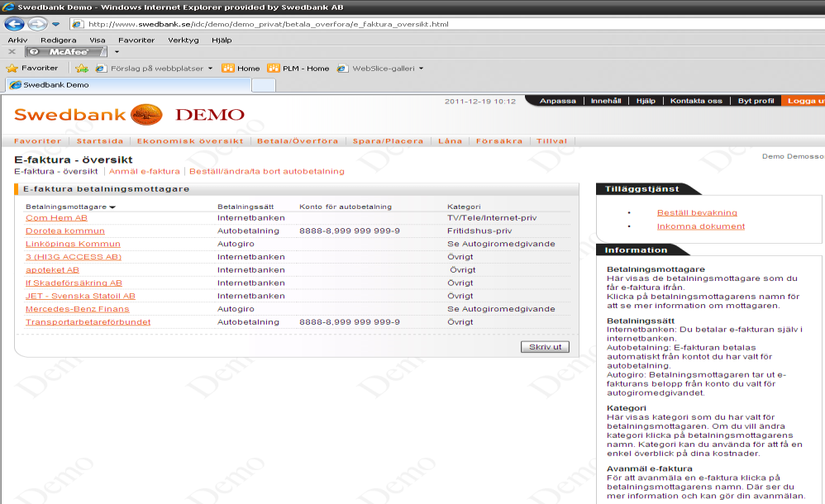Go to Startsida navigation item
Viewport: 825px width, 504px height.
click(100, 141)
